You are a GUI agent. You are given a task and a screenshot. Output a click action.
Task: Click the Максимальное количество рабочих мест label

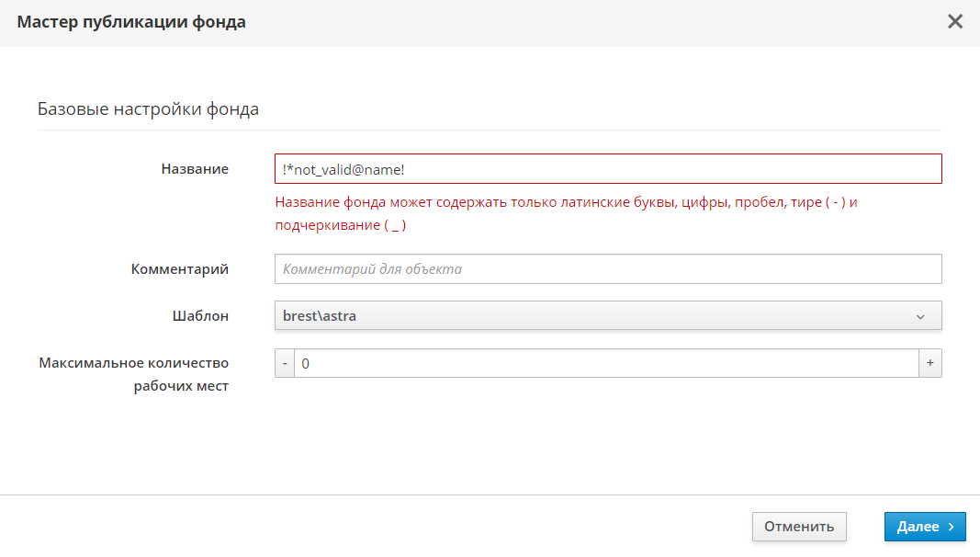pos(134,374)
